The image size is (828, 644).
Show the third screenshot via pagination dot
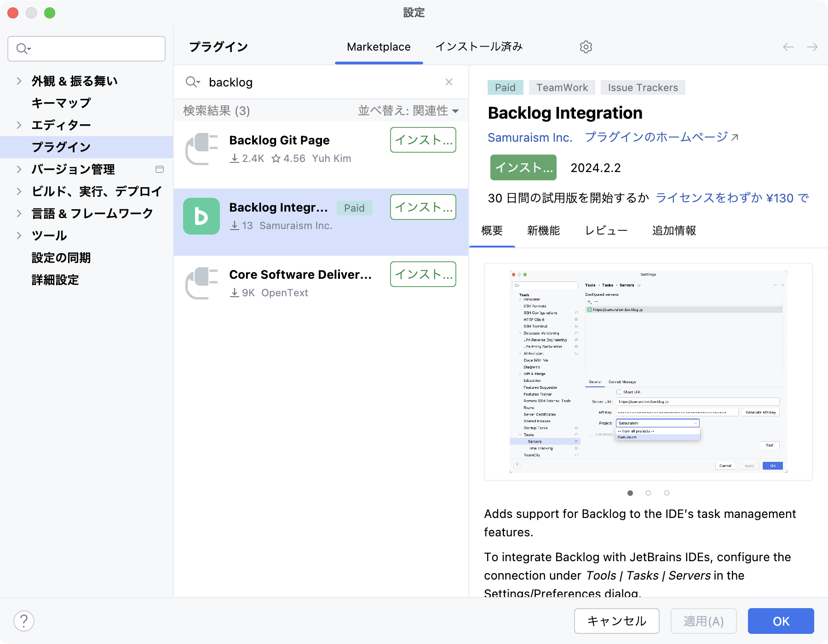click(x=667, y=493)
